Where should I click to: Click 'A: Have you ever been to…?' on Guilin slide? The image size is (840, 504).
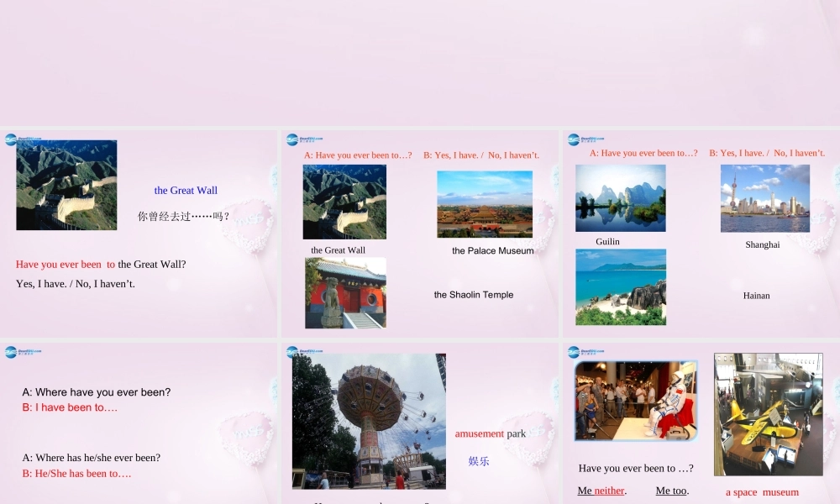(643, 153)
